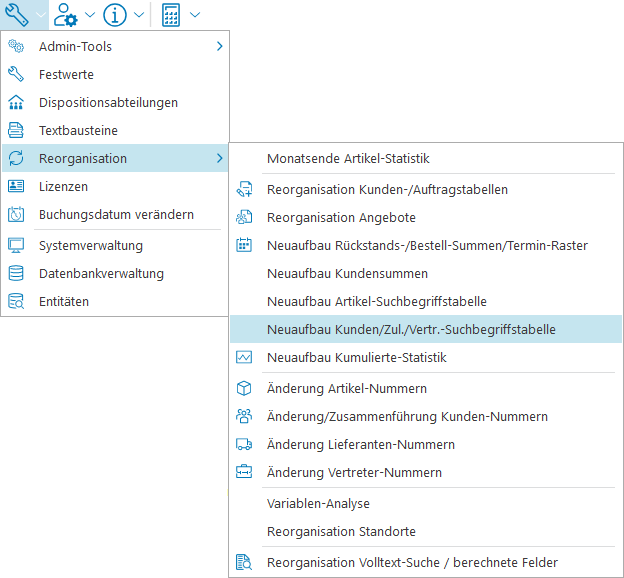Image resolution: width=624 pixels, height=578 pixels.
Task: Open Systemverwaltung menu item
Action: [x=90, y=245]
